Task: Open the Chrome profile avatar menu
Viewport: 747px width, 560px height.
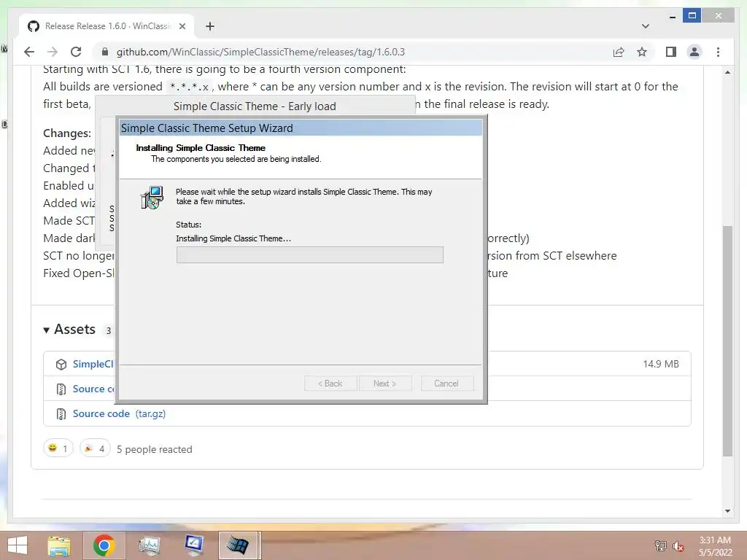Action: pos(694,52)
